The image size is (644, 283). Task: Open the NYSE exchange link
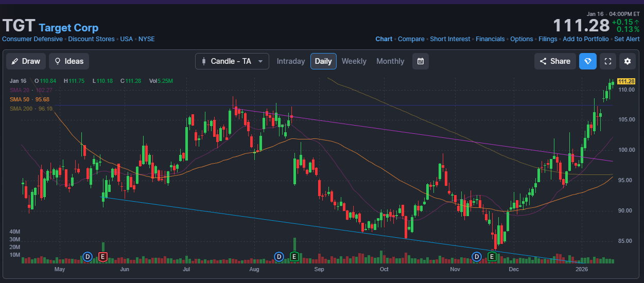147,39
